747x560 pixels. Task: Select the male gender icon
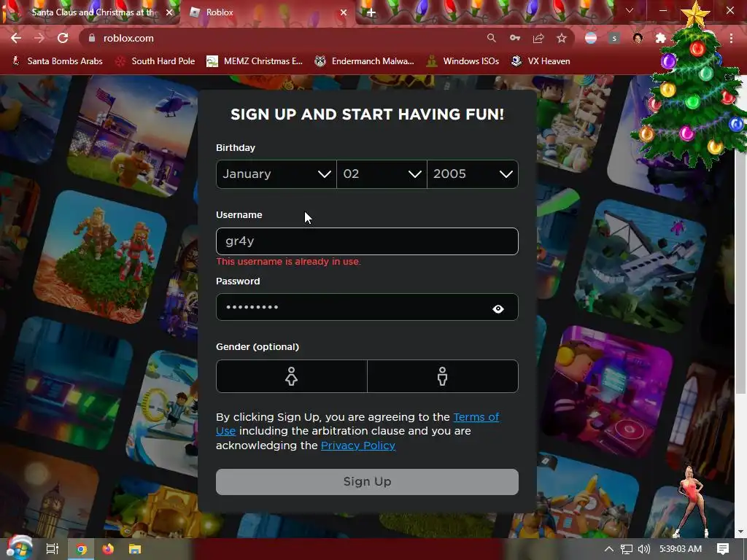(443, 376)
